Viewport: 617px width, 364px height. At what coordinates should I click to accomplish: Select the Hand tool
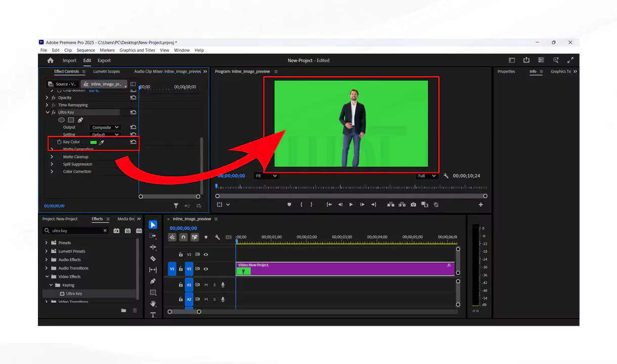(153, 303)
